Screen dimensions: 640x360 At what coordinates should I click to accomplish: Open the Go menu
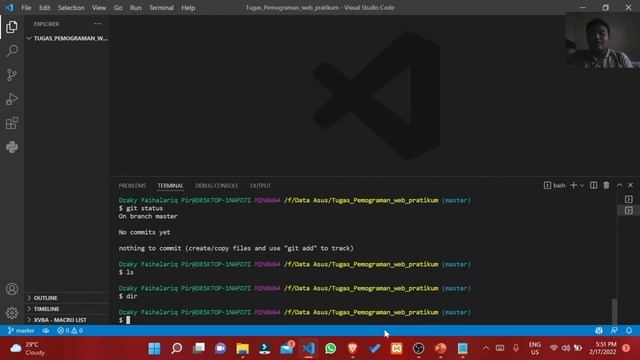(118, 8)
